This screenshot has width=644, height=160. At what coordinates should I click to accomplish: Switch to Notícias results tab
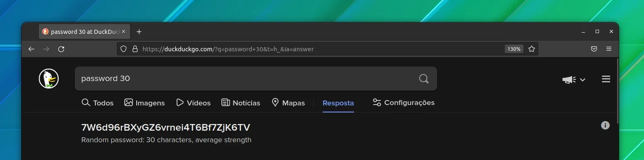(x=241, y=103)
